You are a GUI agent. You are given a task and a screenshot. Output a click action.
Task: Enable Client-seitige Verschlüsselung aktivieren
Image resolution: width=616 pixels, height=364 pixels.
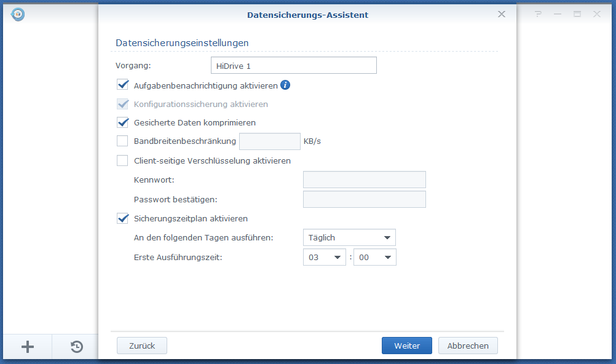[122, 160]
